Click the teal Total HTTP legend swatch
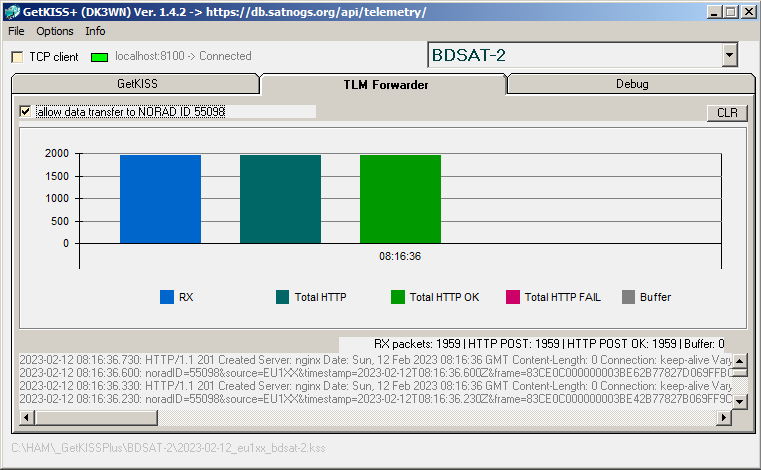 (282, 297)
